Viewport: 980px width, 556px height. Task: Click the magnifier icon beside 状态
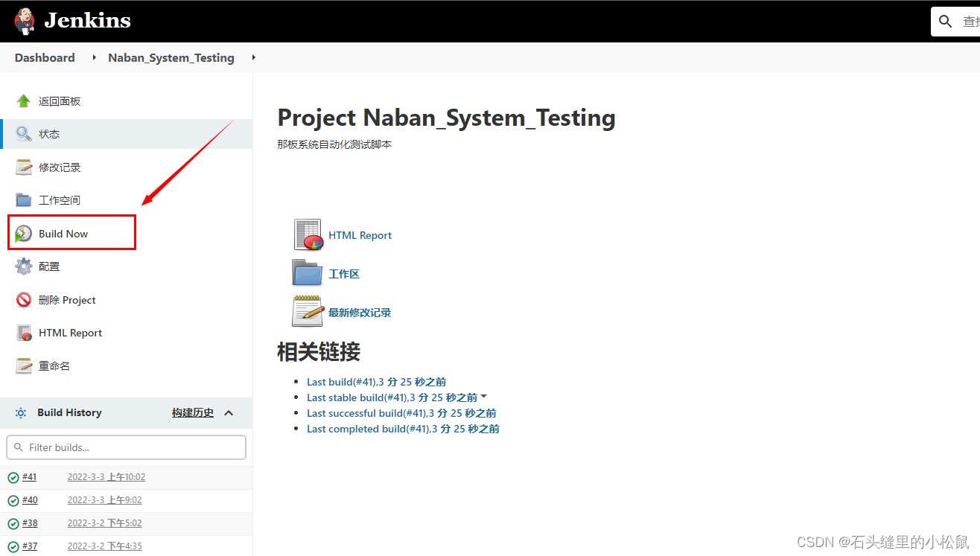pos(24,134)
